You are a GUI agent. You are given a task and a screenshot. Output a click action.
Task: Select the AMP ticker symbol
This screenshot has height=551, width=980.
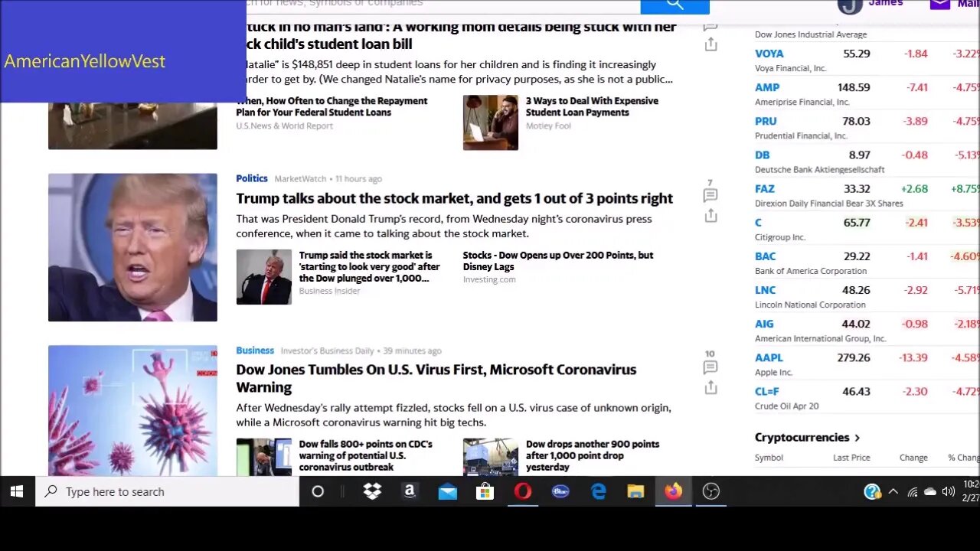pyautogui.click(x=767, y=87)
